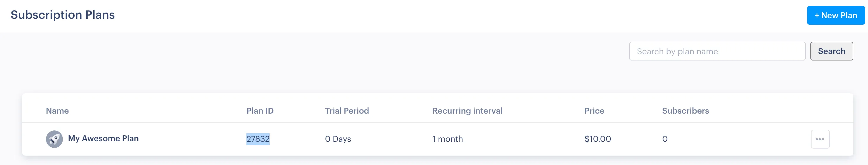
Task: Click the Subscription Plans page heading
Action: pos(63,15)
